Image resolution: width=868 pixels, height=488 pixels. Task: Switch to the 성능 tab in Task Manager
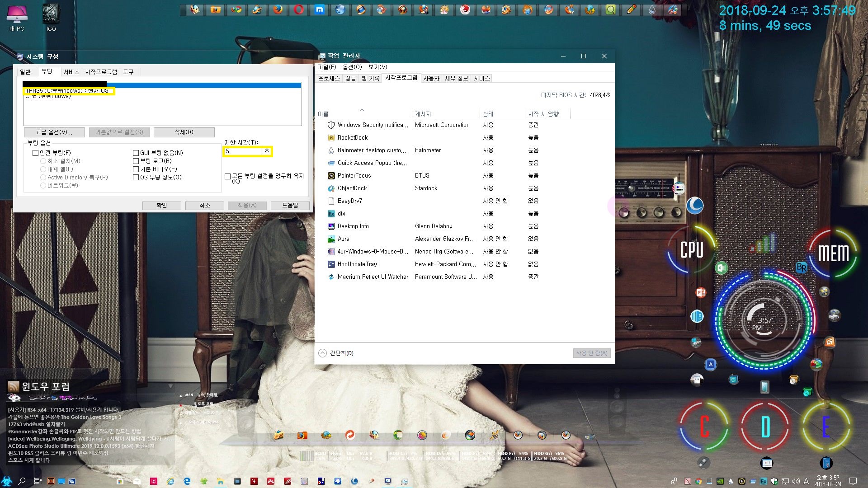click(x=350, y=78)
